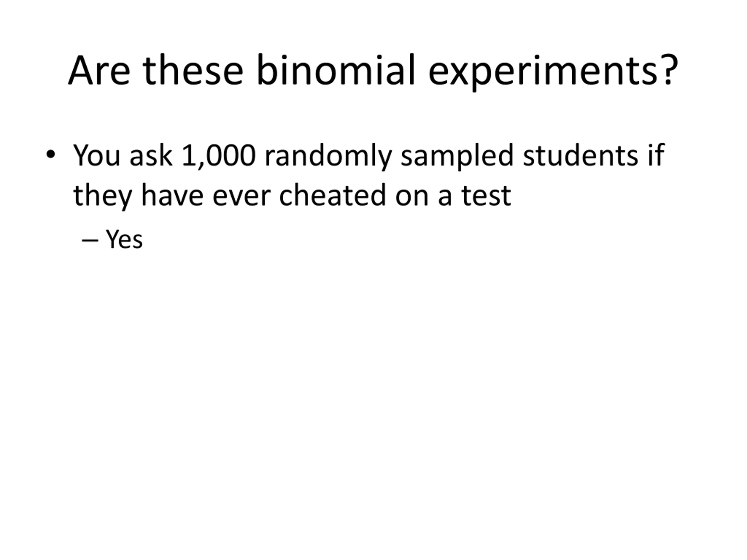Click the word "ever" in the bullet
This screenshot has height=560, width=747.
click(241, 196)
